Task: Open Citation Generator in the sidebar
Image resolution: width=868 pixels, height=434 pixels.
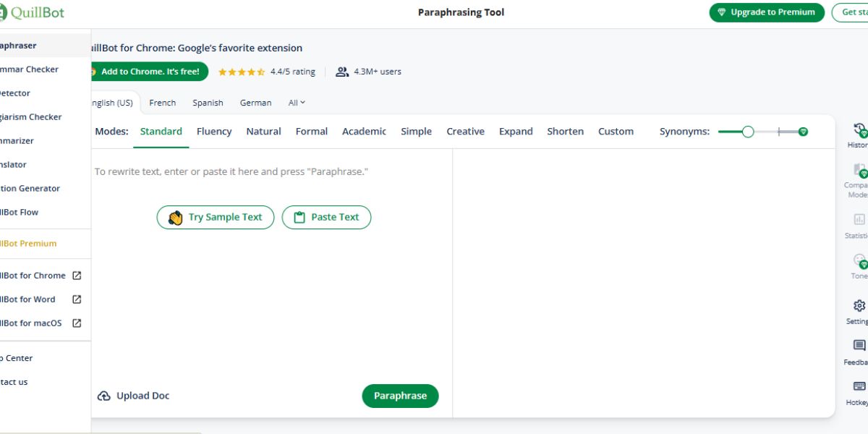Action: pos(45,189)
